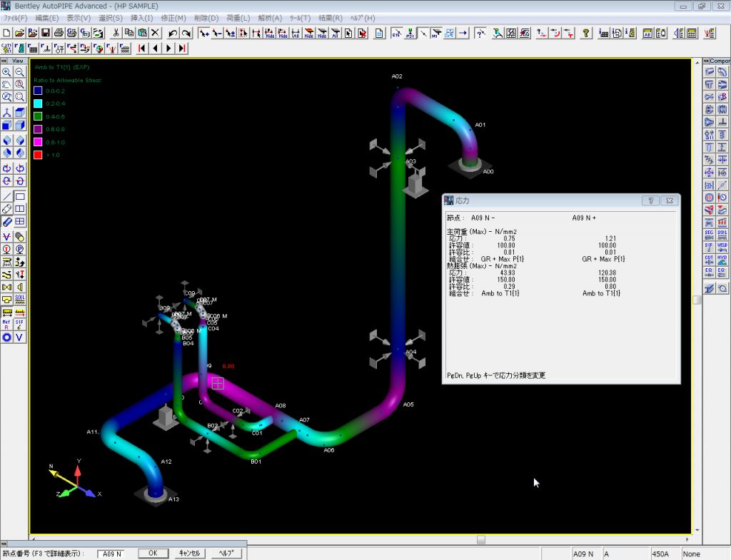Toggle solid blue pipe rendering mode
This screenshot has height=560, width=731.
(6, 222)
